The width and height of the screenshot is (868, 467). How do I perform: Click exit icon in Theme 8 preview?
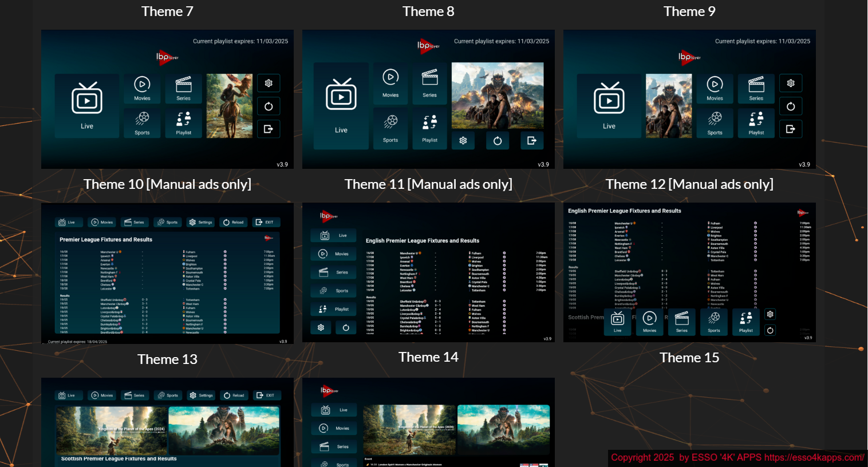tap(532, 140)
